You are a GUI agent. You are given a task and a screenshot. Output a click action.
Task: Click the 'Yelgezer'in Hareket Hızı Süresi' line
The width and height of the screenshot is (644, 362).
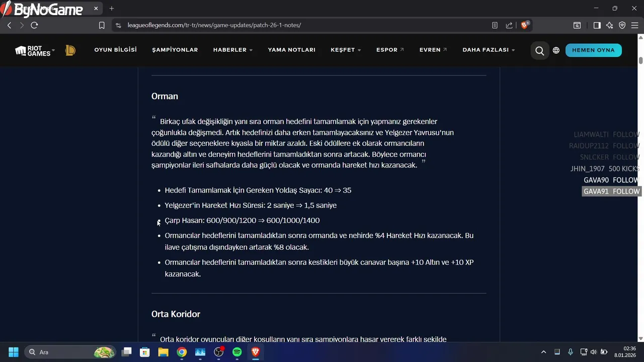point(251,205)
